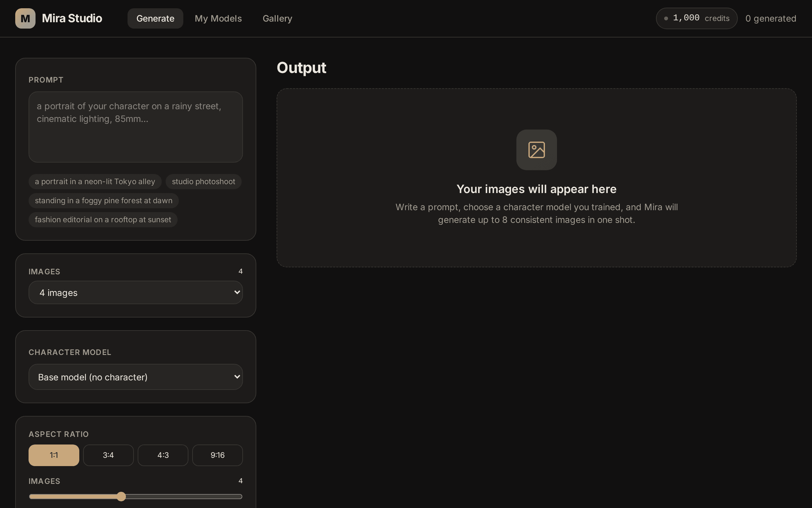Select the 1:1 aspect ratio
Screen dimensions: 812x508
54,455
